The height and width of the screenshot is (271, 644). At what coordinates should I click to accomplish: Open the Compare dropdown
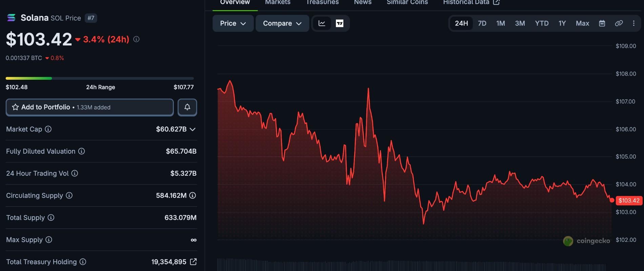282,23
